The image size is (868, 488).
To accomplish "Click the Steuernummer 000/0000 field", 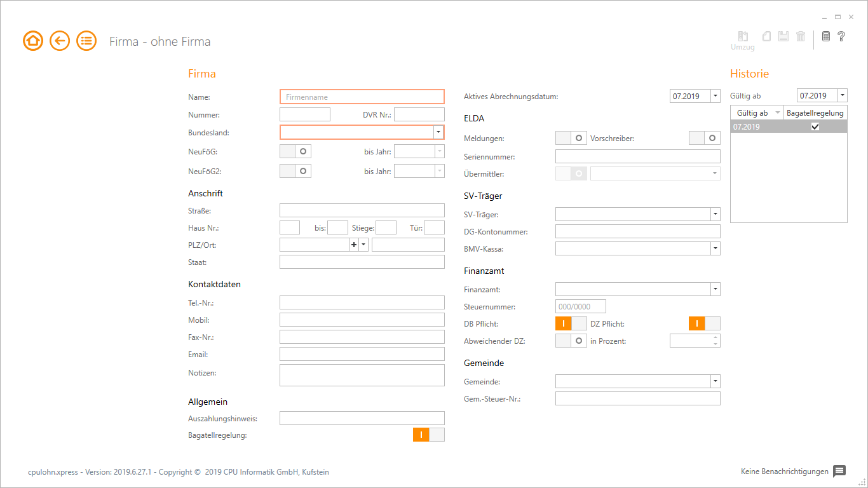I will tap(581, 306).
